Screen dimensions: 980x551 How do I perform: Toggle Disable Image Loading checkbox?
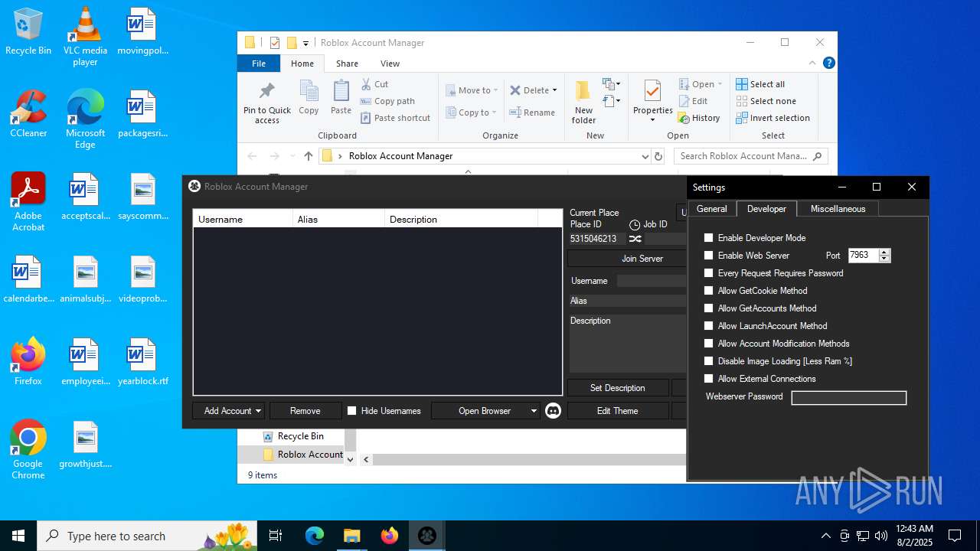coord(708,361)
